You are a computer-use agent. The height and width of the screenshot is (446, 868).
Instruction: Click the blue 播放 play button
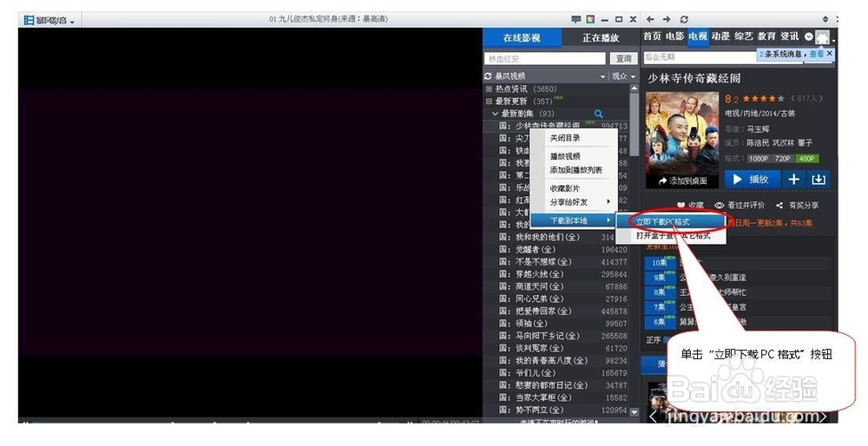pyautogui.click(x=753, y=180)
